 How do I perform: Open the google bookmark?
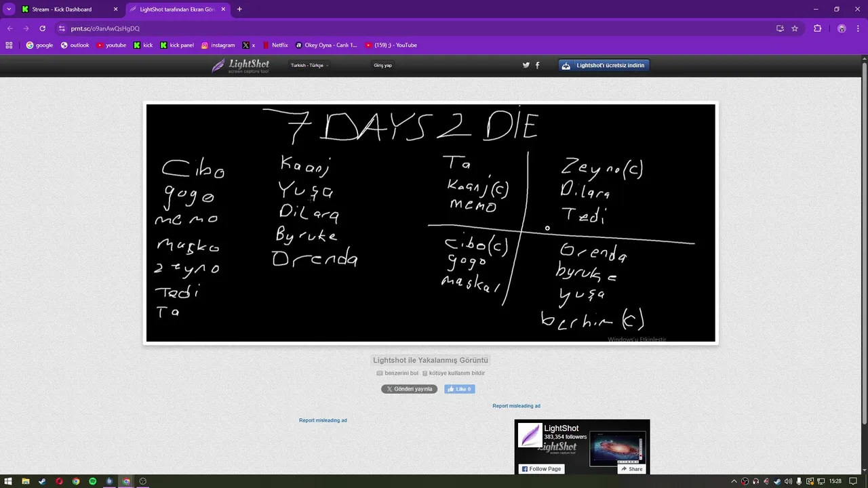tap(39, 45)
